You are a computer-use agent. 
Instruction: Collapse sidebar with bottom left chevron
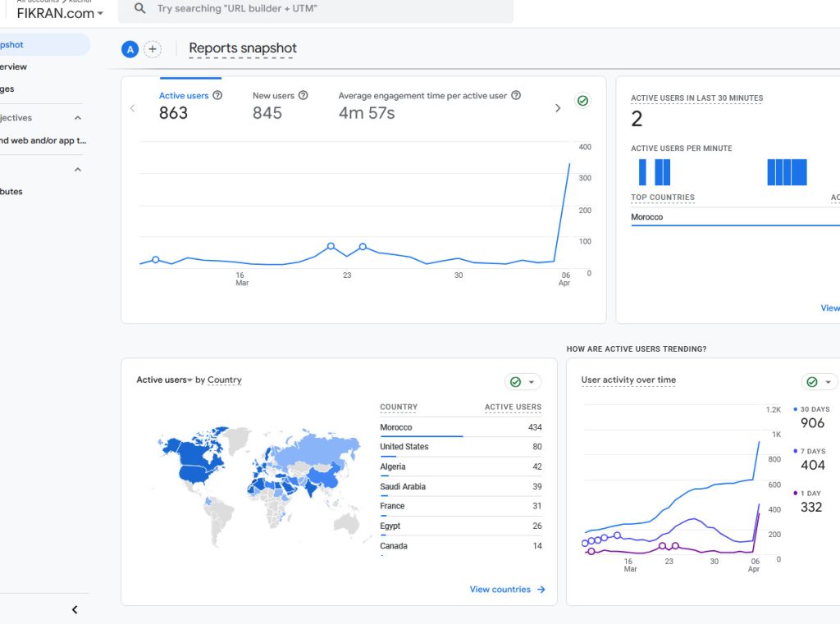coord(75,609)
